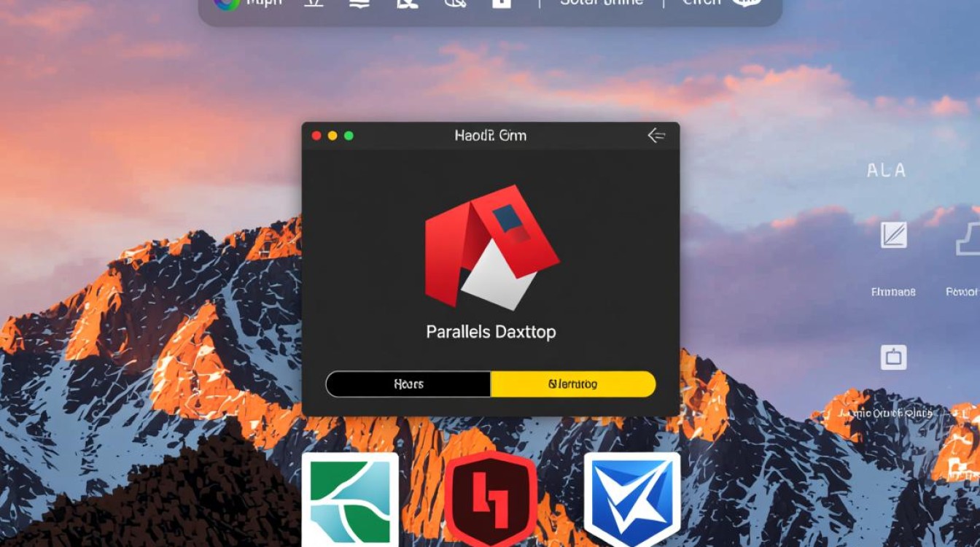Click the back arrow in window title bar

click(656, 136)
